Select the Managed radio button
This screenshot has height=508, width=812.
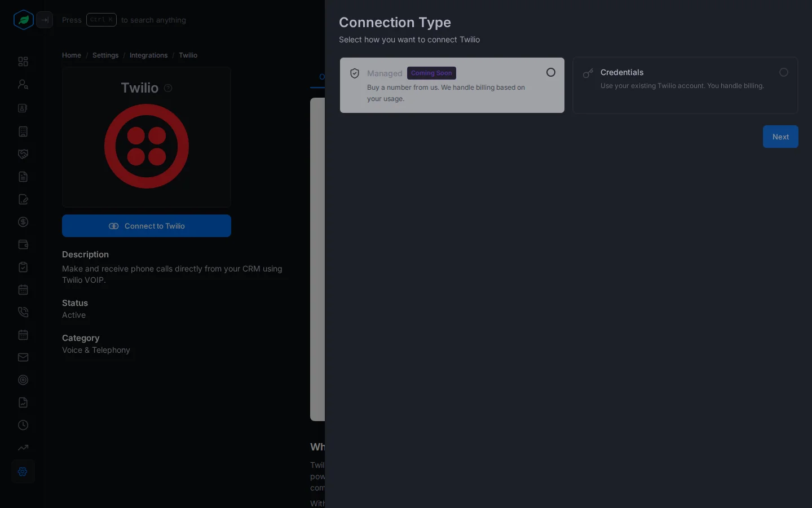[551, 72]
